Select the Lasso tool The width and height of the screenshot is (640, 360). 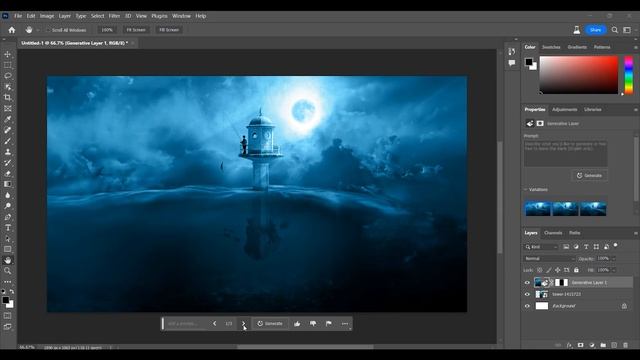point(7,76)
